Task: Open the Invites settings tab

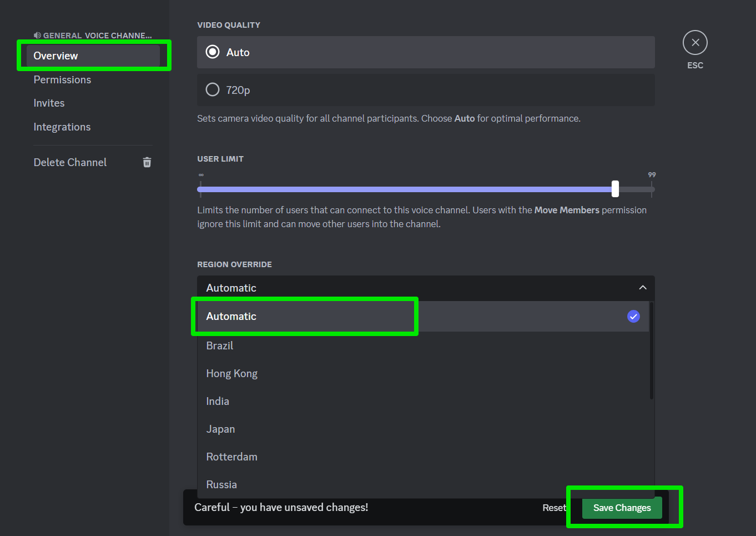Action: [49, 103]
